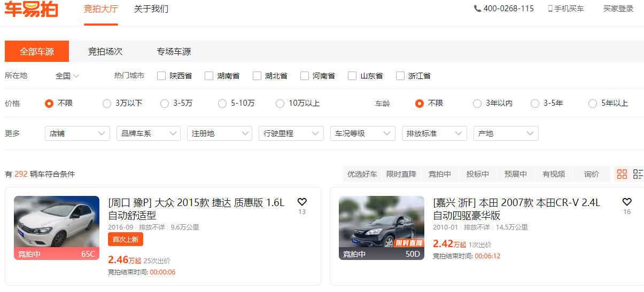Viewport: 644px width, 292px height.
Task: Check the 陕西省 checkbox
Action: [161, 76]
